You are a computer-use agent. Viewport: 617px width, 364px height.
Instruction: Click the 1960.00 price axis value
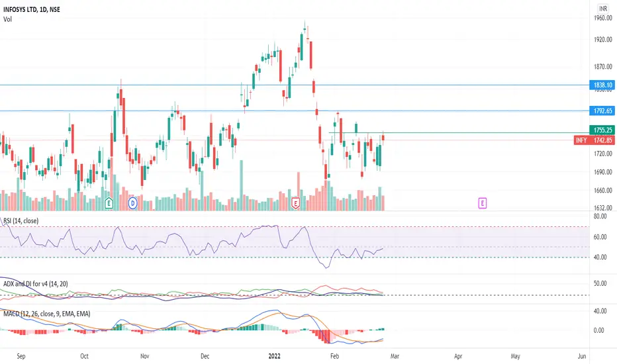click(603, 18)
